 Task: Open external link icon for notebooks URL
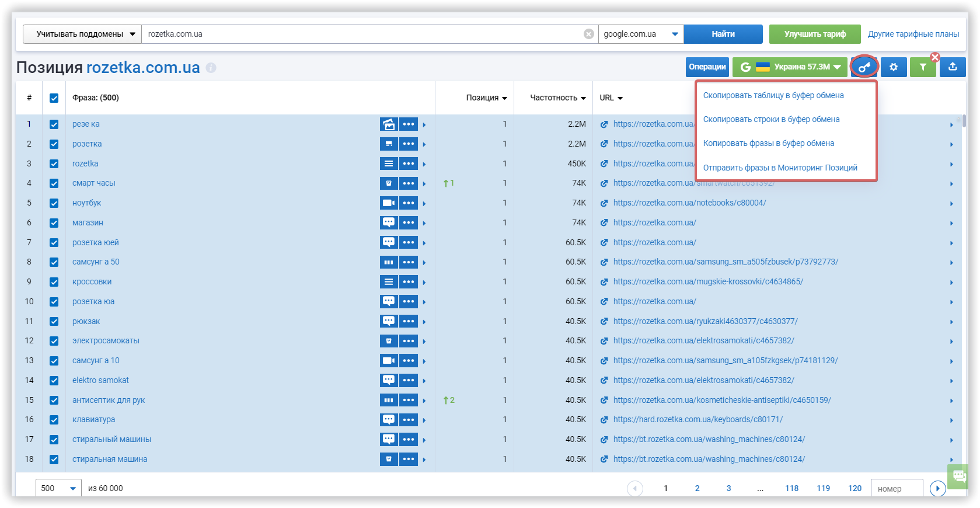(x=604, y=203)
